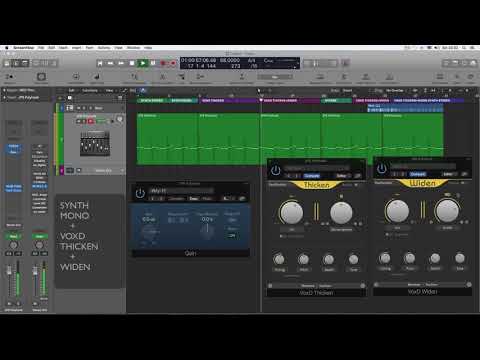
Task: Open the Help menu in menu bar
Action: [x=148, y=48]
